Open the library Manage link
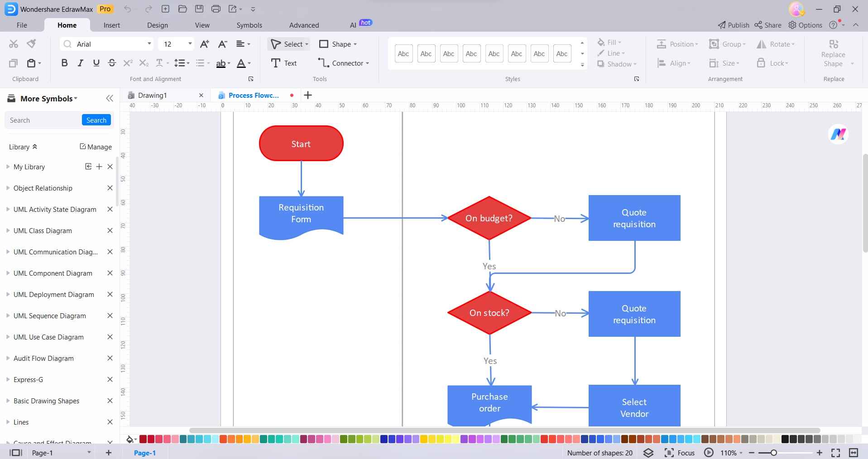Viewport: 868px width, 459px height. pyautogui.click(x=96, y=147)
